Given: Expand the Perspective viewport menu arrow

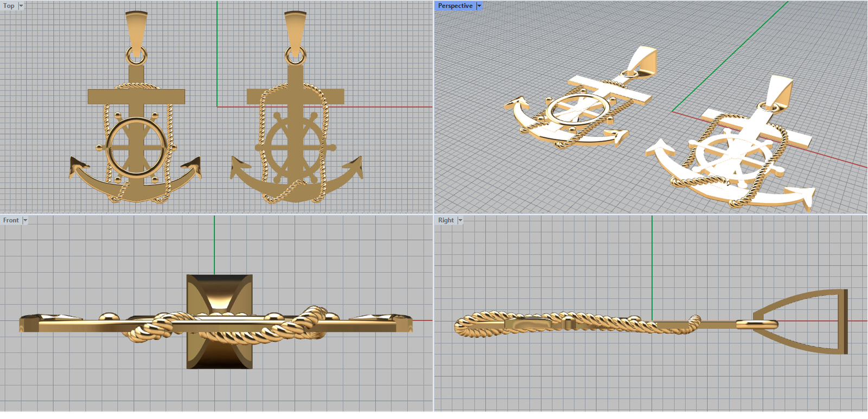Looking at the screenshot, I should (x=479, y=6).
